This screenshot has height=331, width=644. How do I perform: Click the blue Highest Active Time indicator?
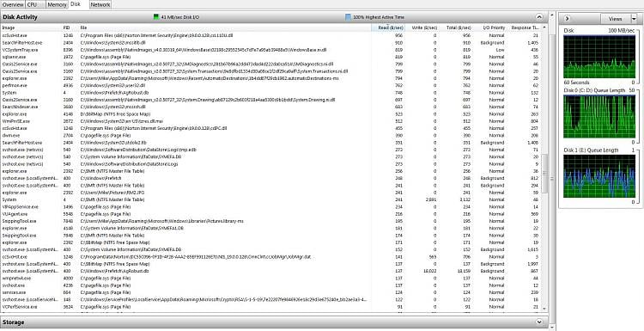coord(348,17)
